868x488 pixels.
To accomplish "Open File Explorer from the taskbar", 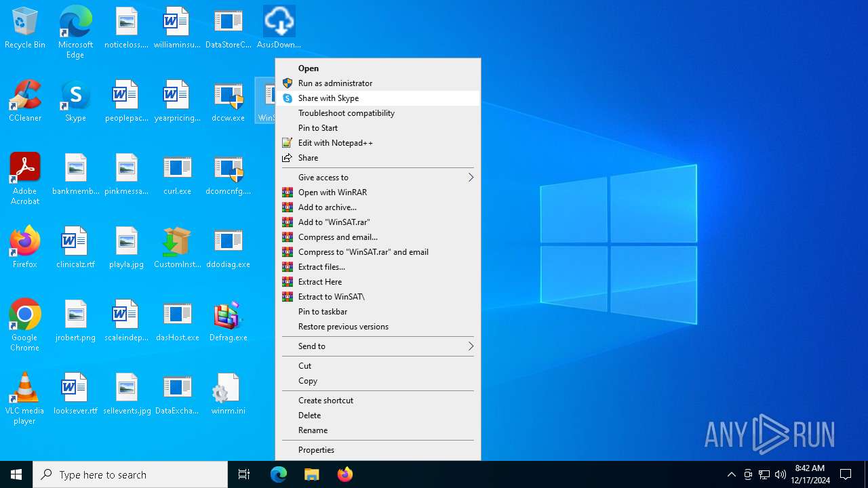I will 311,474.
